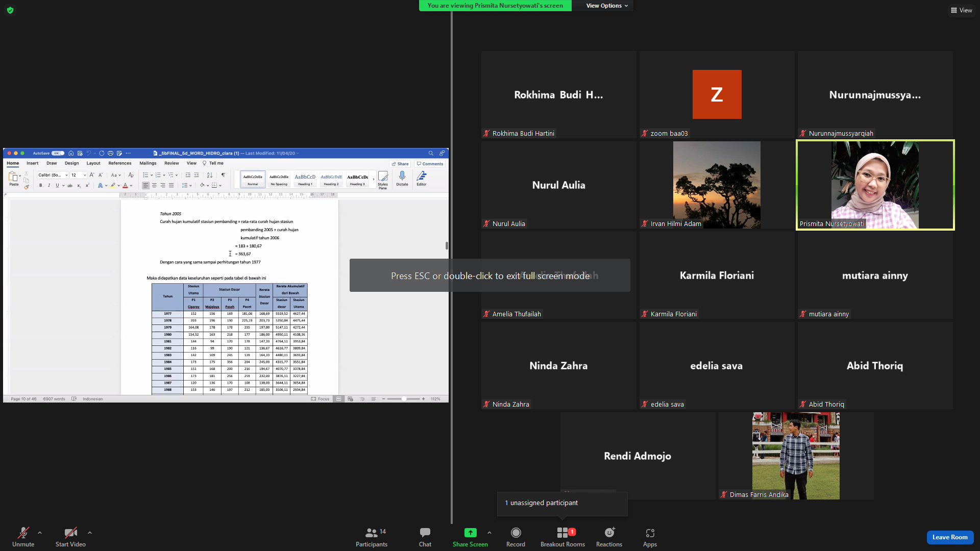Apply italic formatting in Word ribbon
The height and width of the screenshot is (551, 980).
pyautogui.click(x=49, y=186)
